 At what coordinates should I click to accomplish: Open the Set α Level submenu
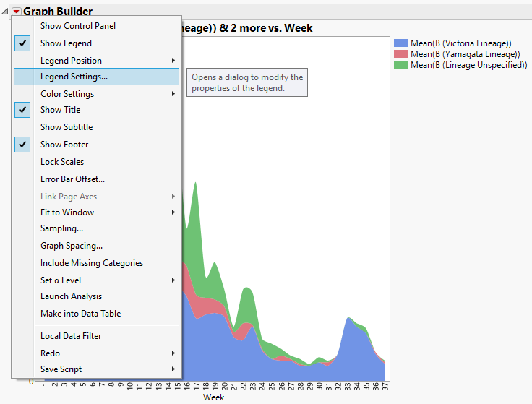[x=96, y=280]
